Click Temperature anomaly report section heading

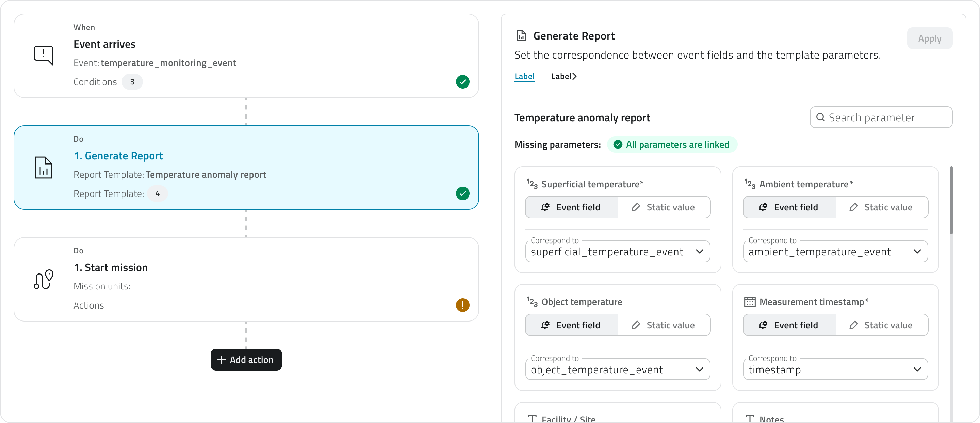click(x=582, y=117)
